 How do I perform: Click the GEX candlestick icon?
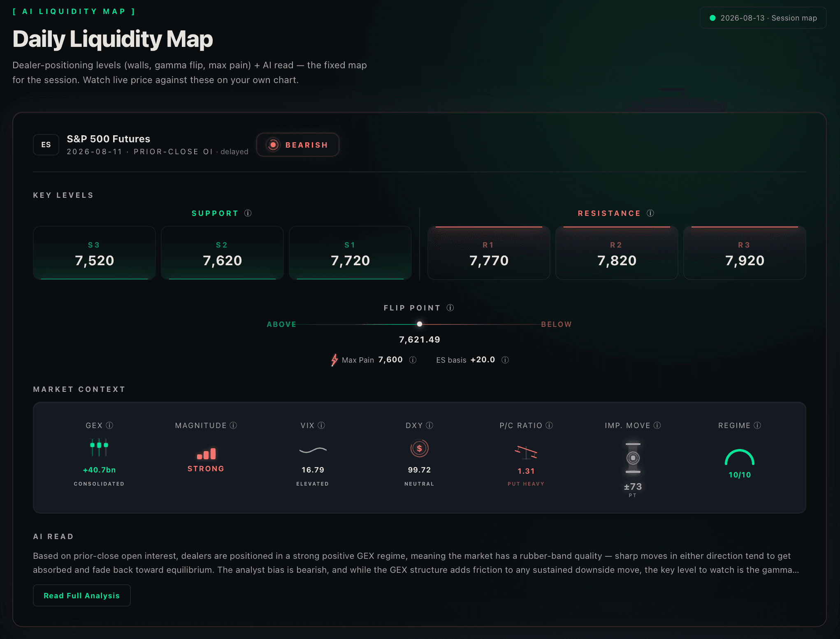[x=99, y=447]
